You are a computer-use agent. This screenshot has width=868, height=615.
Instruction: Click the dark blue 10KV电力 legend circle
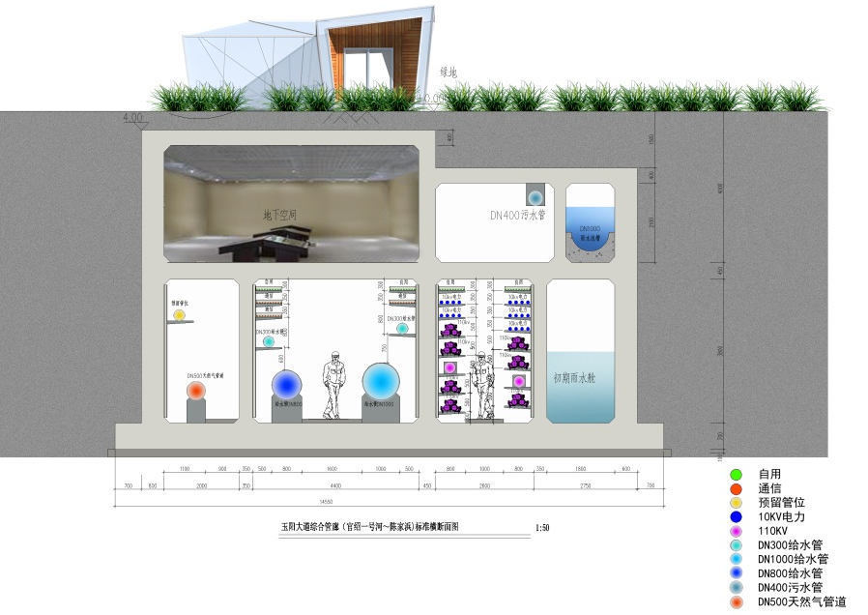(736, 516)
